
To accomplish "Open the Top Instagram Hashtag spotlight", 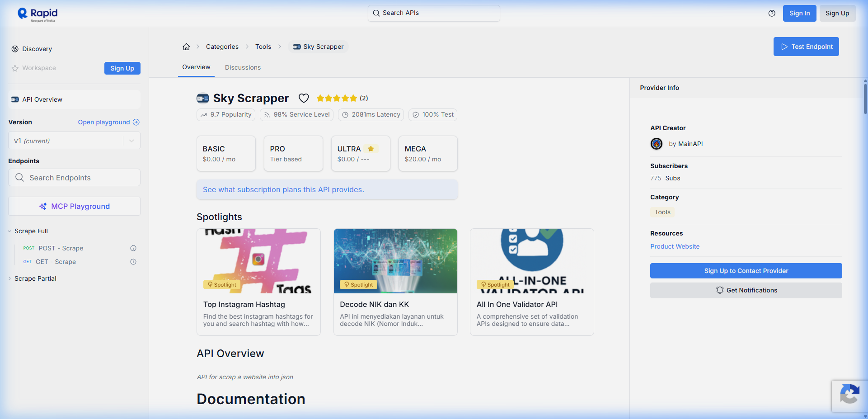I will click(x=258, y=282).
